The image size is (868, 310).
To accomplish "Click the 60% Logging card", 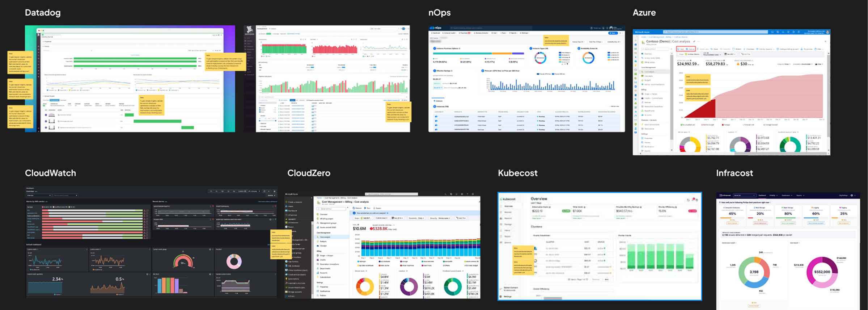I will point(816,215).
